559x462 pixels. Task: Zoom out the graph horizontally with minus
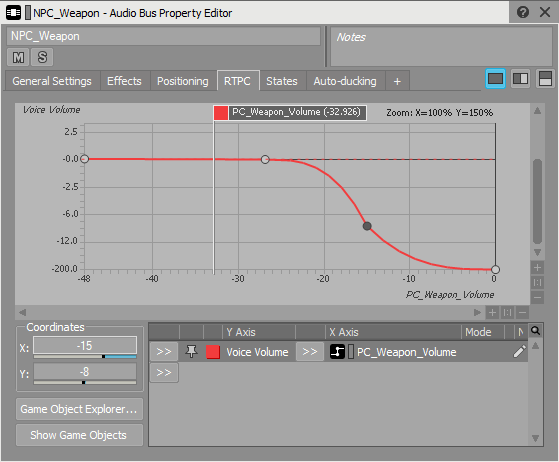coord(522,313)
